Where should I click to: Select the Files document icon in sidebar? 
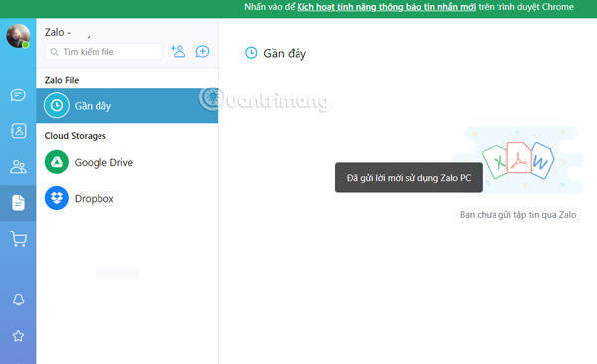18,203
